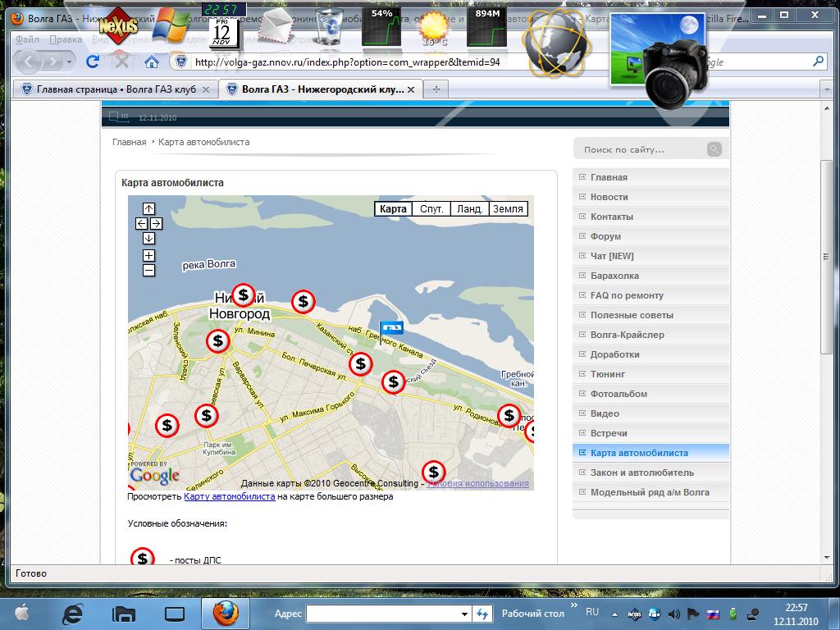Image resolution: width=840 pixels, height=630 pixels.
Task: Open 'Чат [NEW]' sidebar item
Action: pyautogui.click(x=651, y=256)
